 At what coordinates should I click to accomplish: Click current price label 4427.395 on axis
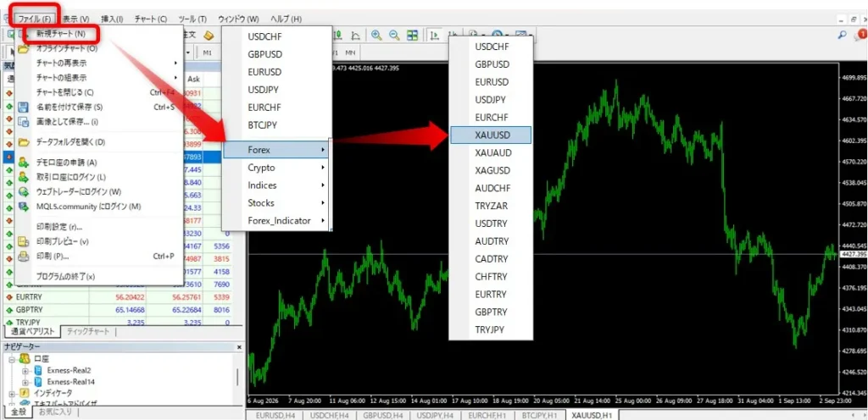(854, 254)
